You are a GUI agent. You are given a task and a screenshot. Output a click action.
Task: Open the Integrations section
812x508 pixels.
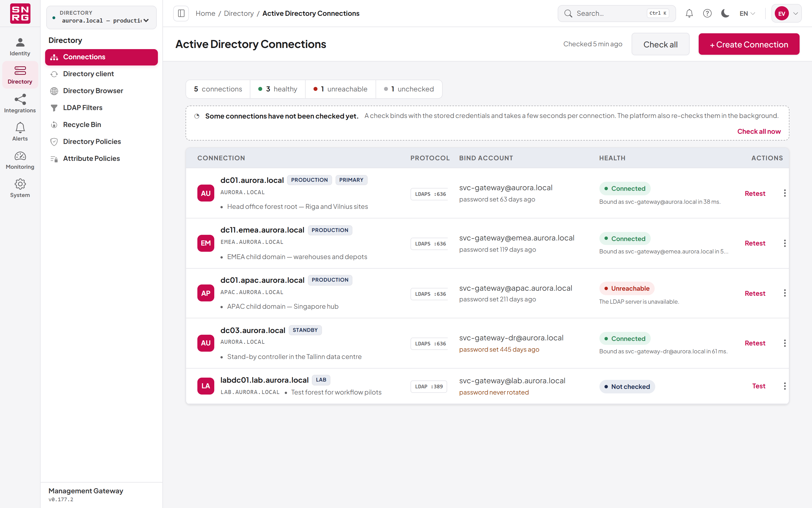point(20,104)
